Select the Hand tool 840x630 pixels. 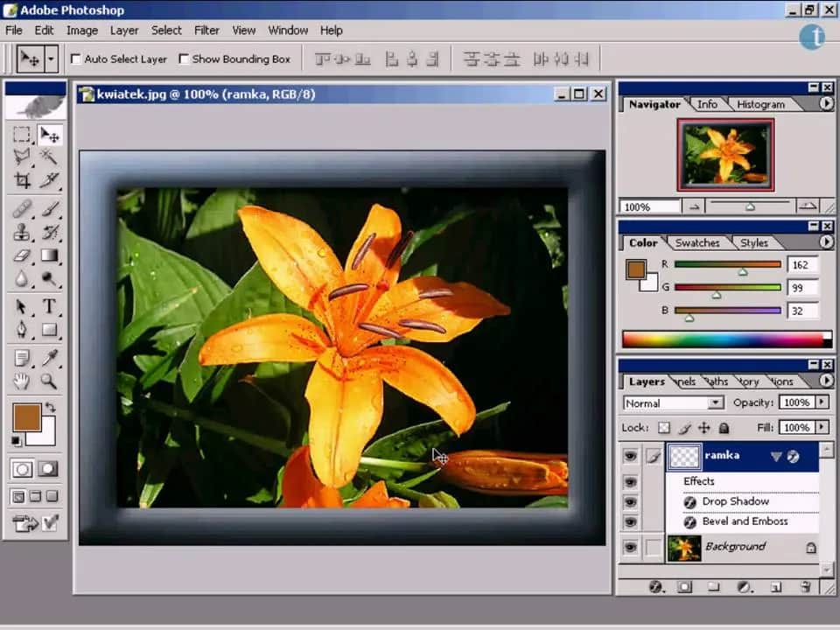22,381
